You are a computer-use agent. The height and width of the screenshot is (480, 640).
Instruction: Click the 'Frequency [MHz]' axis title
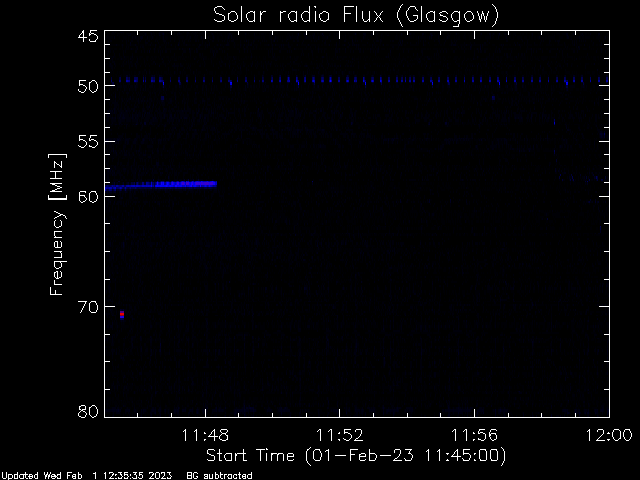click(x=57, y=224)
